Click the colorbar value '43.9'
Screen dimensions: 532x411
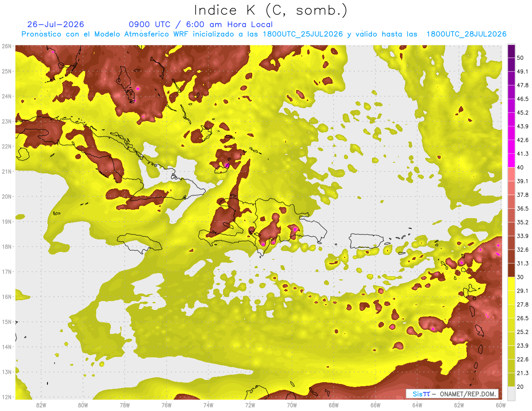coord(522,126)
